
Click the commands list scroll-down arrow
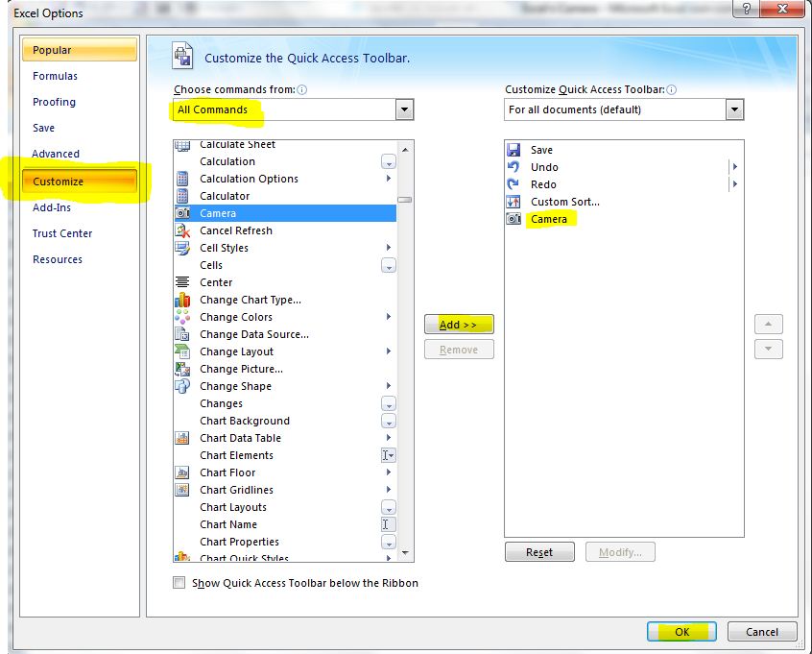(x=405, y=553)
